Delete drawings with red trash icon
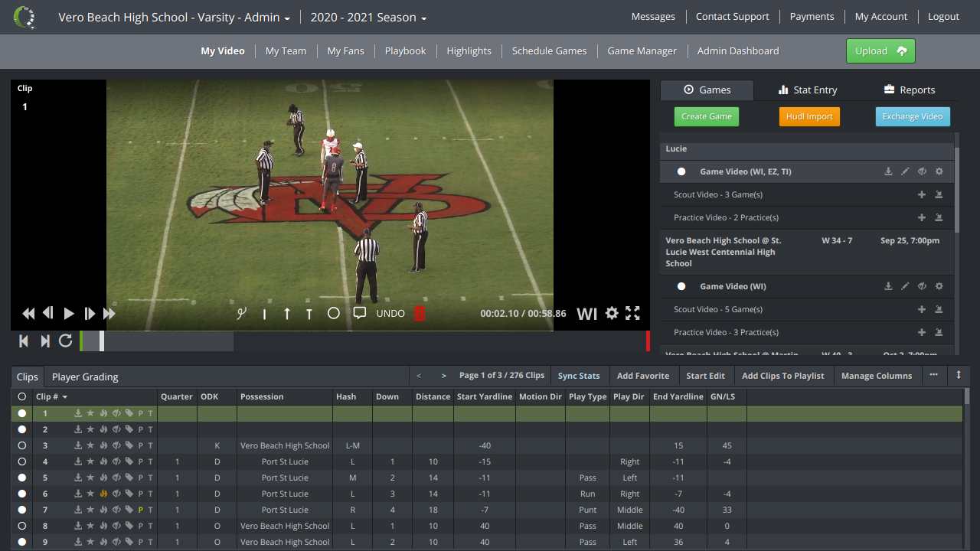The image size is (980, 551). [x=420, y=313]
